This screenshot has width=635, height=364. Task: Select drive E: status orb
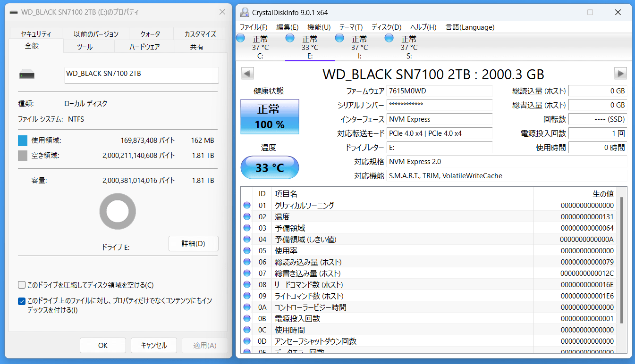pos(290,38)
